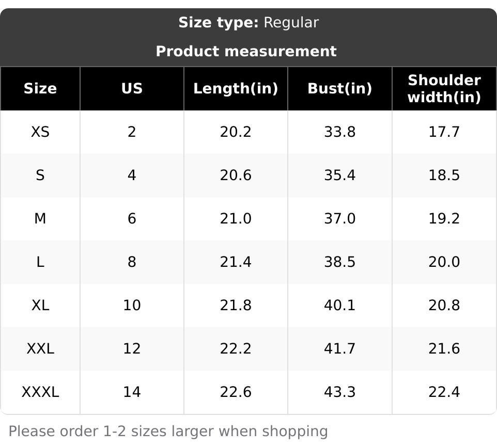Click the Size column header
The height and width of the screenshot is (448, 497).
tap(40, 89)
